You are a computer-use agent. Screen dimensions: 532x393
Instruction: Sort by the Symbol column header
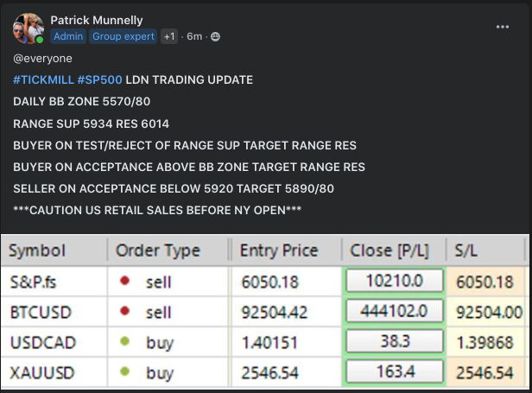[54, 250]
